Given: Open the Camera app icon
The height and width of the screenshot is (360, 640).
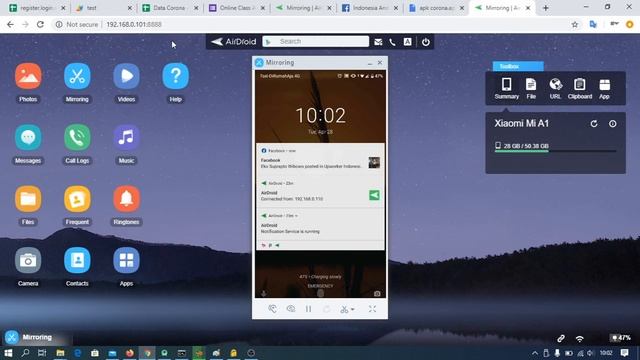Looking at the screenshot, I should click(28, 260).
